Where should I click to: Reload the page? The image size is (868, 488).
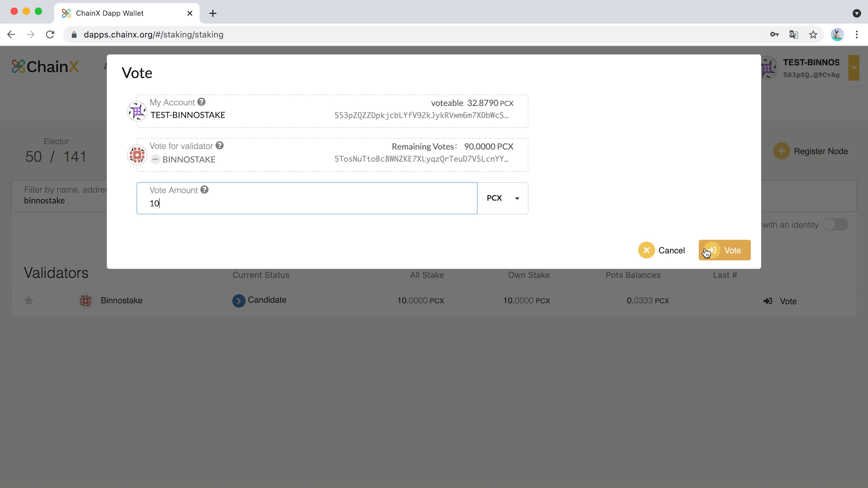click(50, 34)
